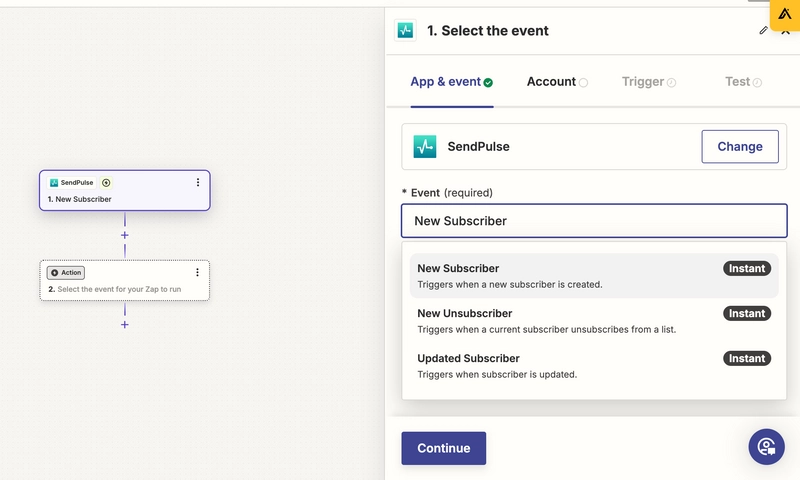
Task: Click Instant badge on Updated Subscriber
Action: [747, 358]
